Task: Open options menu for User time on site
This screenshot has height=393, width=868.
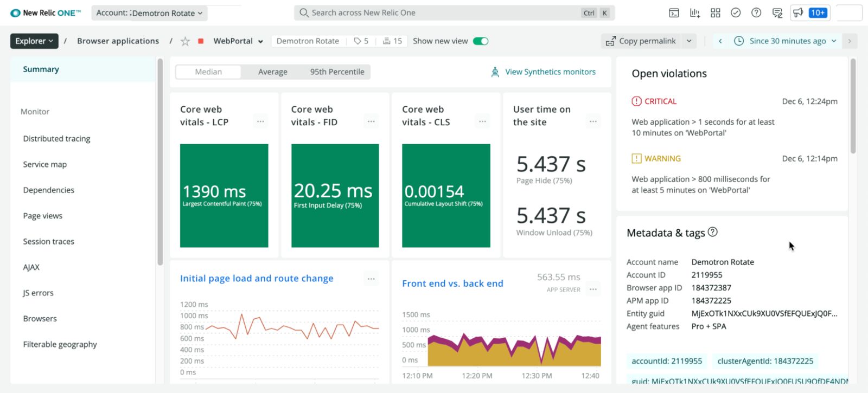Action: [593, 121]
